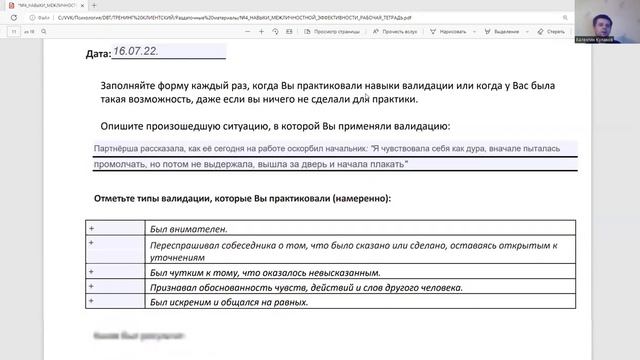640x360 pixels.
Task: Toggle fit to page width
Action: (x=289, y=31)
